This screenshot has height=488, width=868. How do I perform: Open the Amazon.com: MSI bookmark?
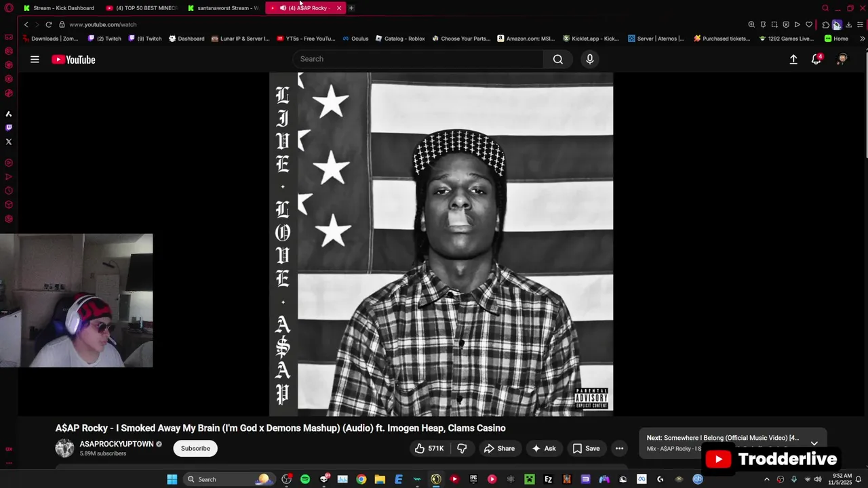pyautogui.click(x=526, y=39)
